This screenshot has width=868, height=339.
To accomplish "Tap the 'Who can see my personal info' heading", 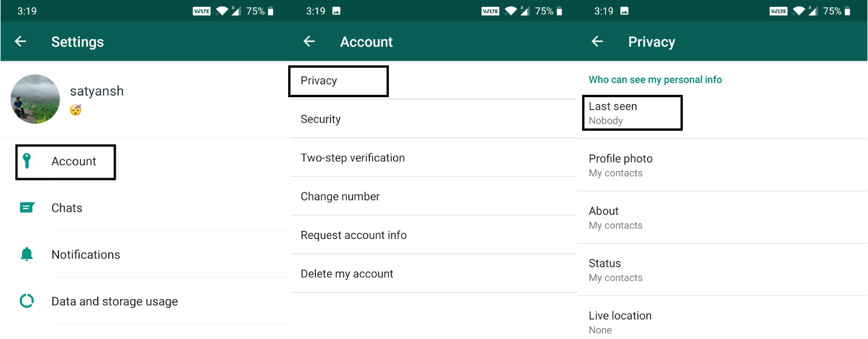I will point(655,80).
